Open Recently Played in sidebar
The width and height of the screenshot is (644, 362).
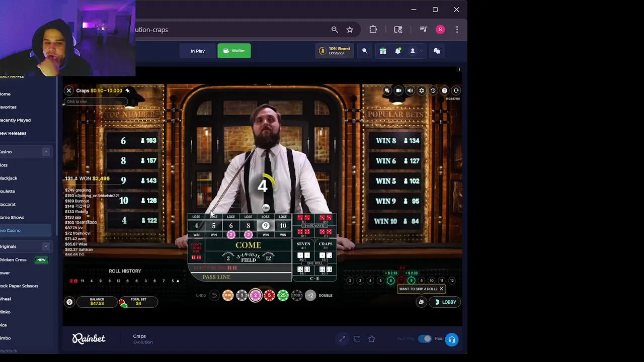pos(15,120)
